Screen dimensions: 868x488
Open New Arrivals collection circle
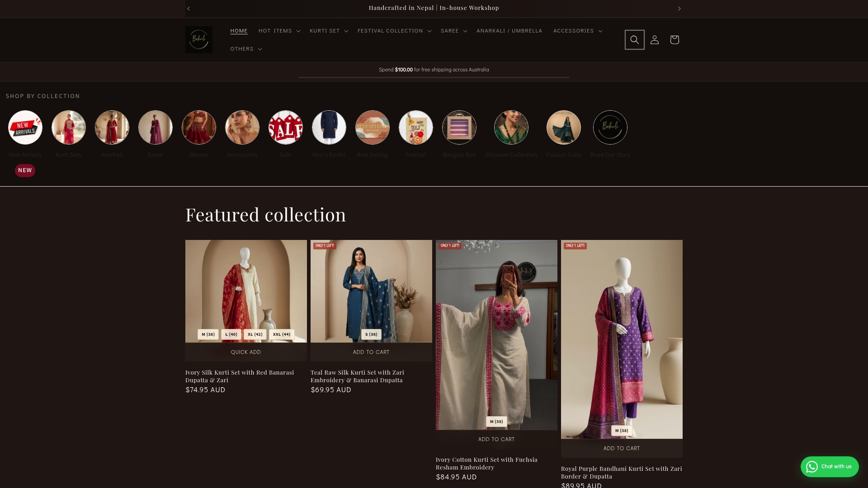point(25,127)
